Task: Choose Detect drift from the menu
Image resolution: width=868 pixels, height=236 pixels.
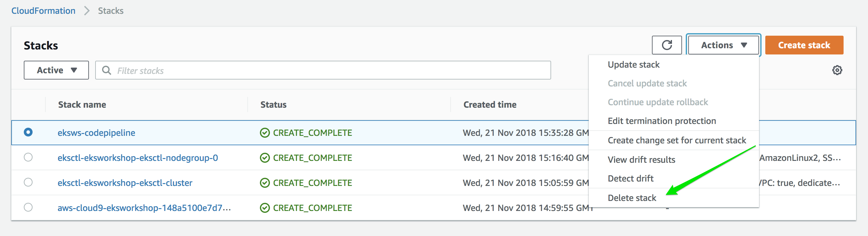Action: (630, 178)
